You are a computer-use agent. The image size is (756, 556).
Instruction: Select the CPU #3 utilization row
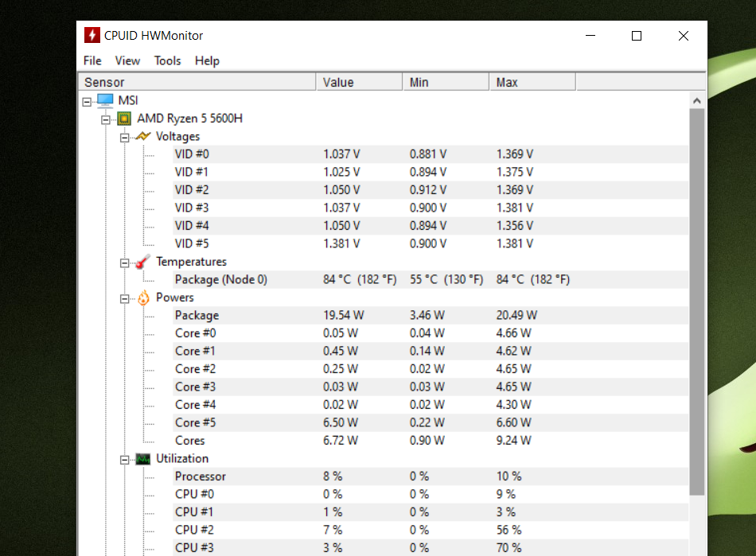(431, 548)
